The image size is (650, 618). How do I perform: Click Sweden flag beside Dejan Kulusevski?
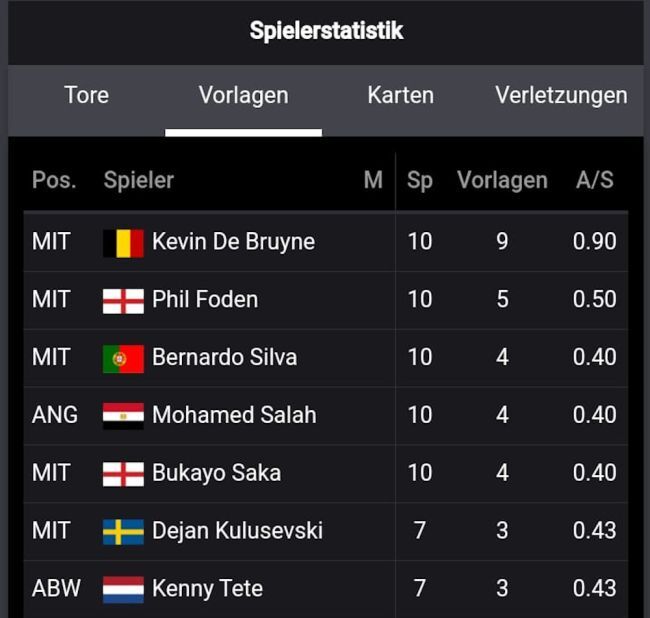click(x=123, y=531)
